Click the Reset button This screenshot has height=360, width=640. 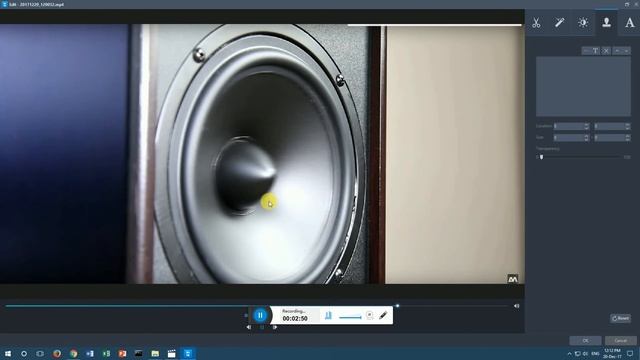point(620,318)
